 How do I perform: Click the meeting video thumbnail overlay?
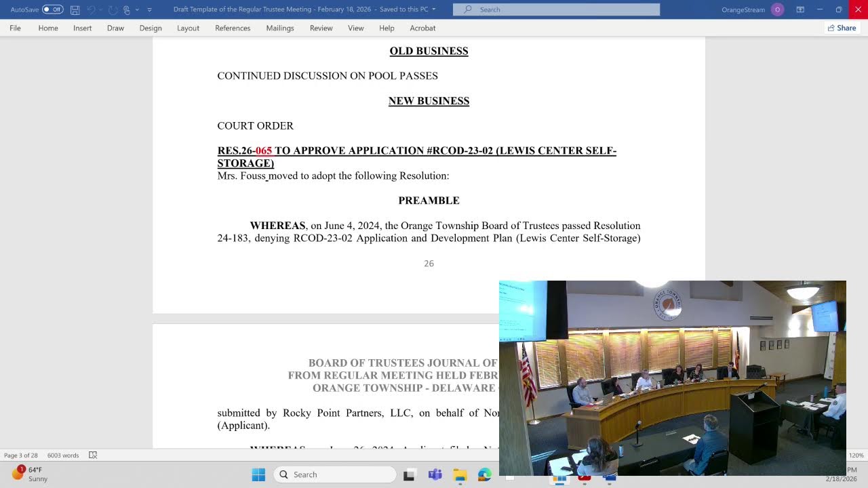[x=673, y=378]
